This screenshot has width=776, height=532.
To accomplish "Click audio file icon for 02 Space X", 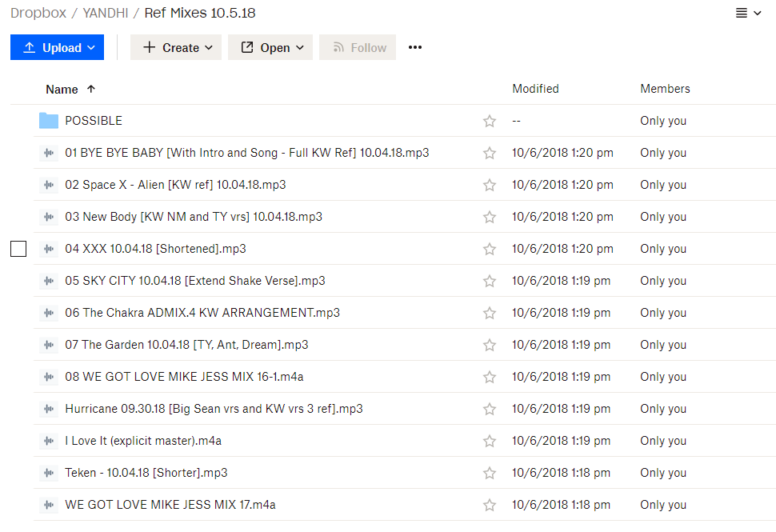I will 49,185.
